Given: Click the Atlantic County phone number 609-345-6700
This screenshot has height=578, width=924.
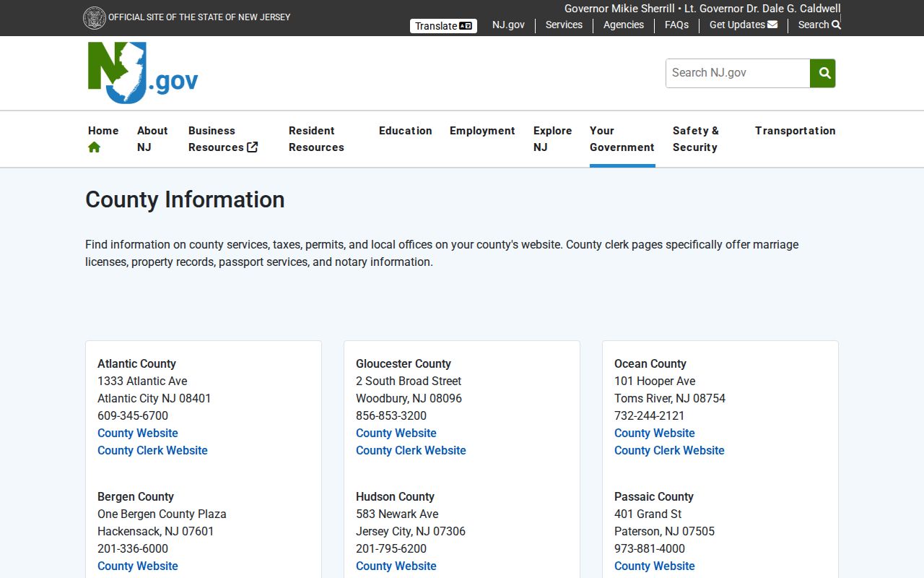Looking at the screenshot, I should [133, 415].
